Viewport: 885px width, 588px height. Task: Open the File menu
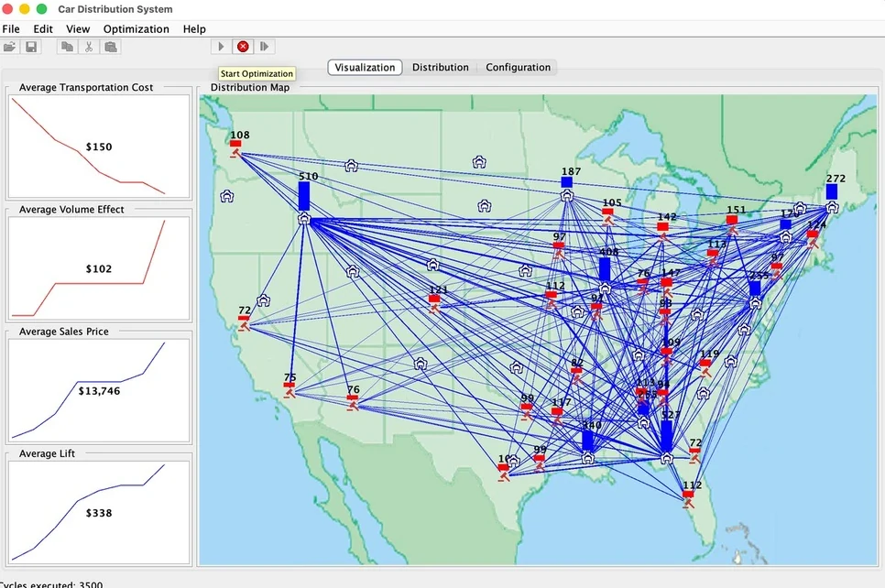(11, 28)
